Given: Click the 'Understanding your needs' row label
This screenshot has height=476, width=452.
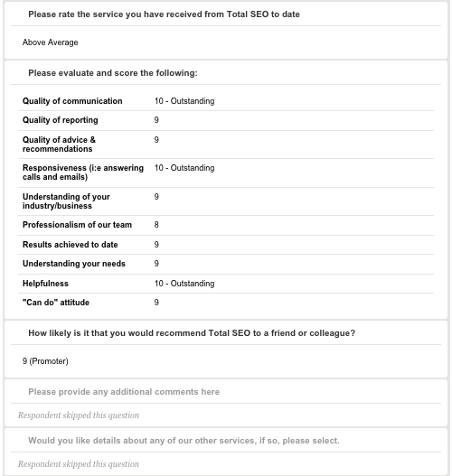Looking at the screenshot, I should coord(74,264).
